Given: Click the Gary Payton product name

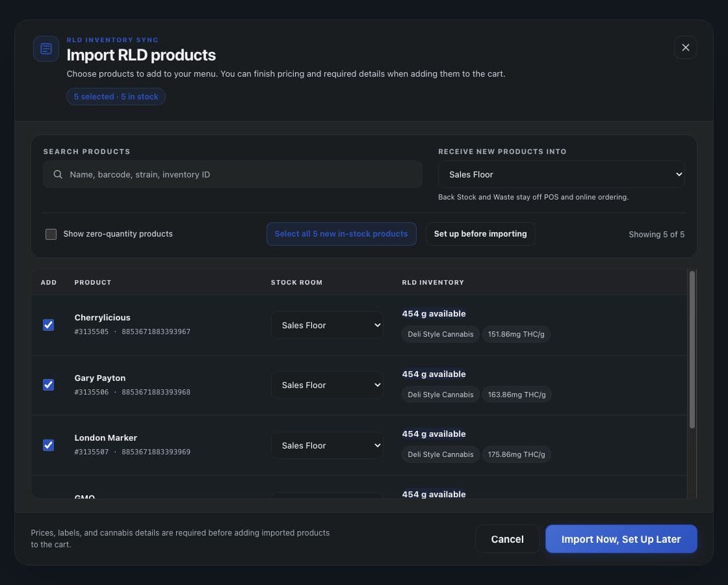Looking at the screenshot, I should (100, 378).
